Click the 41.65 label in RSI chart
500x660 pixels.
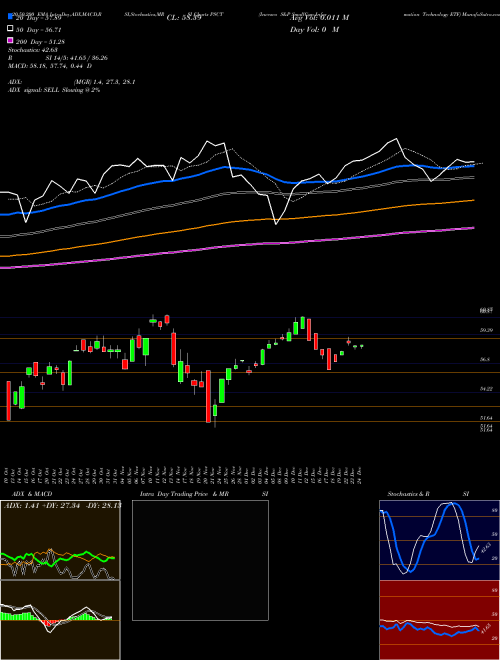pyautogui.click(x=485, y=630)
